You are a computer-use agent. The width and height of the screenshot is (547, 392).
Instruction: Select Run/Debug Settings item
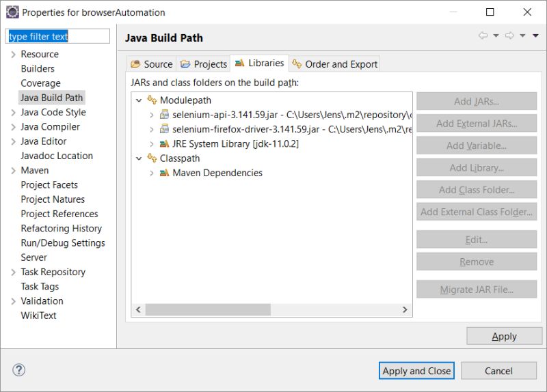tap(63, 243)
